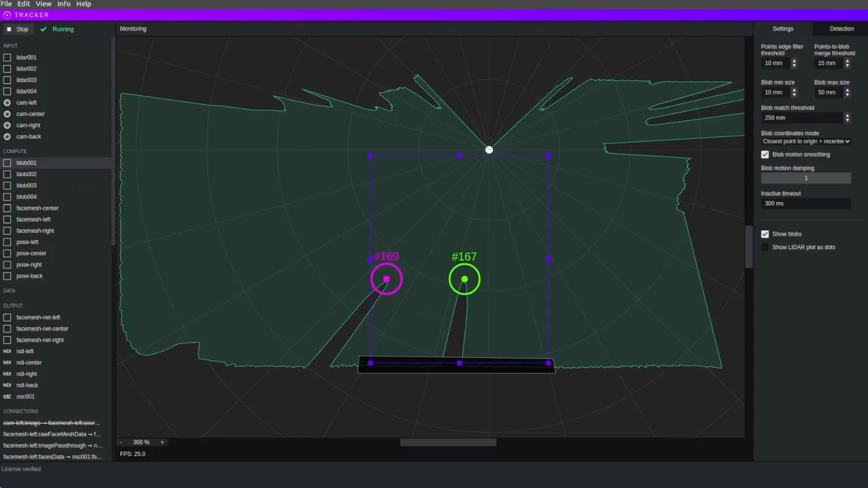868x488 pixels.
Task: Click the facemesh-center node icon
Action: [7, 208]
